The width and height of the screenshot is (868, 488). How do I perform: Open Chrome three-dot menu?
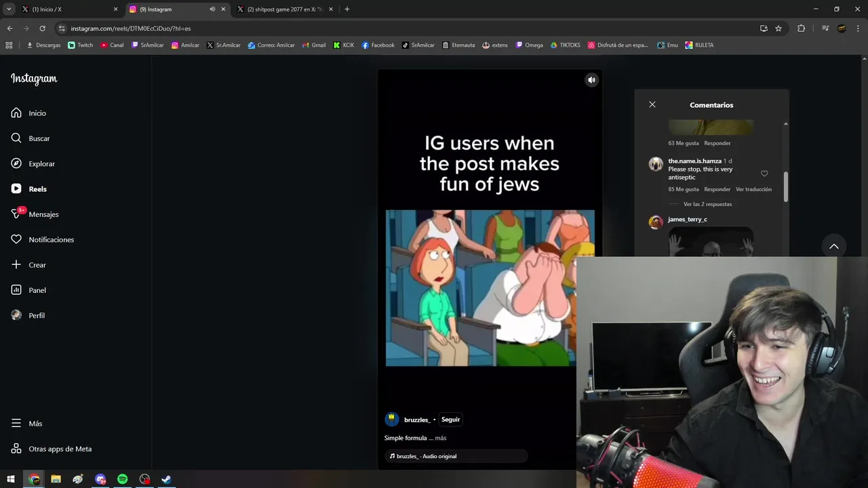(859, 28)
